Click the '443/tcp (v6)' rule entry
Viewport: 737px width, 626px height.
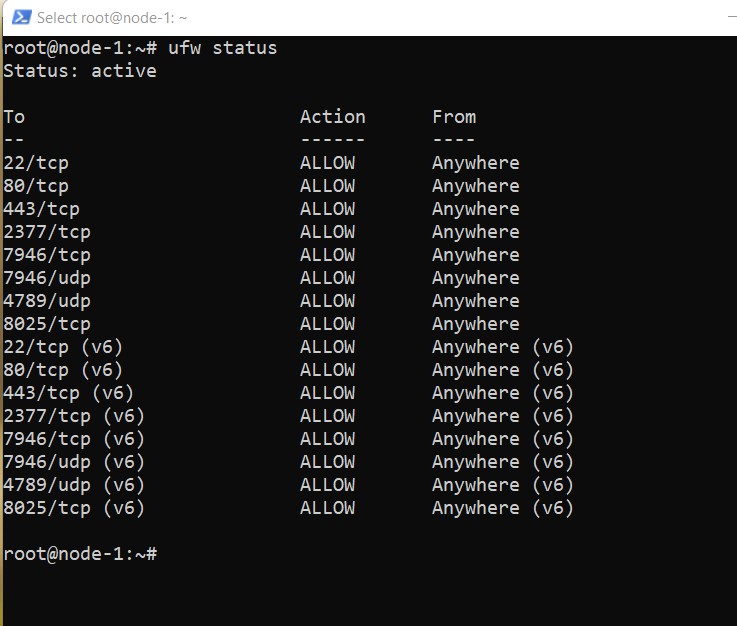[69, 393]
